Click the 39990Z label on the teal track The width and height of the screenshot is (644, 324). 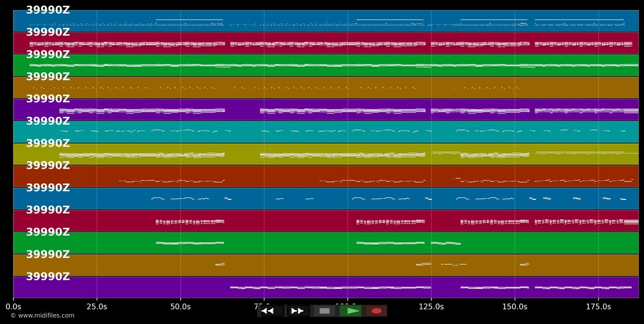[x=48, y=121]
